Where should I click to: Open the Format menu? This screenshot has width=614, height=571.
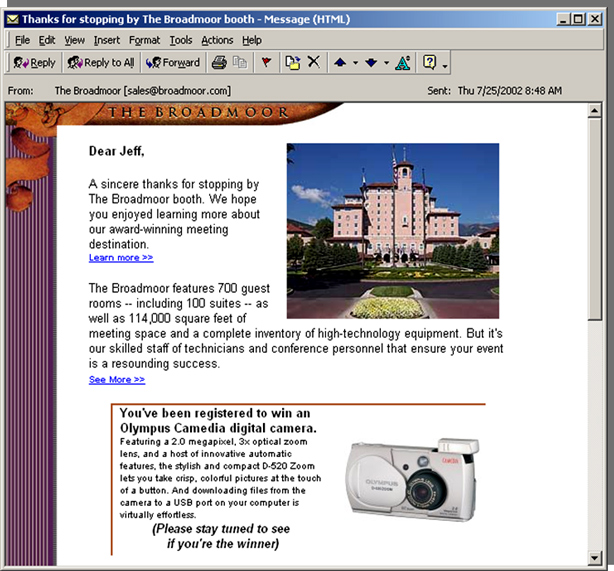[144, 40]
